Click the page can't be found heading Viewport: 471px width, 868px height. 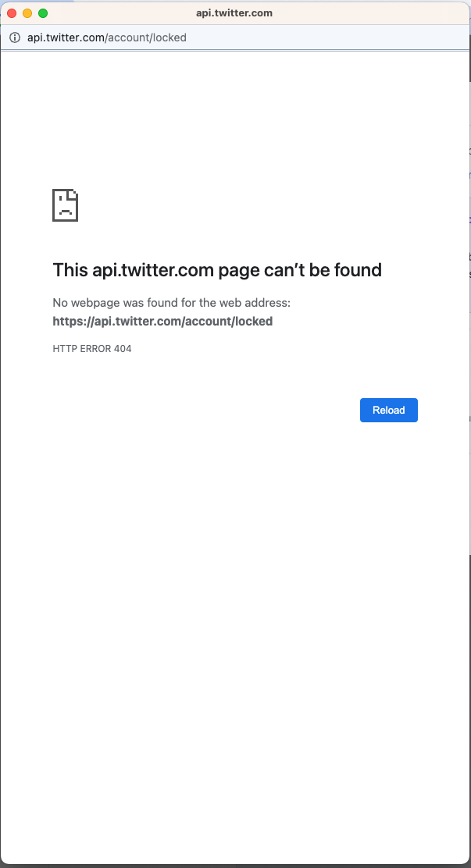click(x=216, y=269)
